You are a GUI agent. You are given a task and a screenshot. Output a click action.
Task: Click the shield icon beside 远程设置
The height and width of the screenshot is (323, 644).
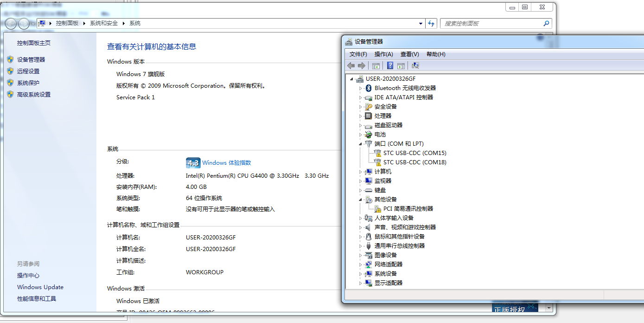[x=10, y=71]
